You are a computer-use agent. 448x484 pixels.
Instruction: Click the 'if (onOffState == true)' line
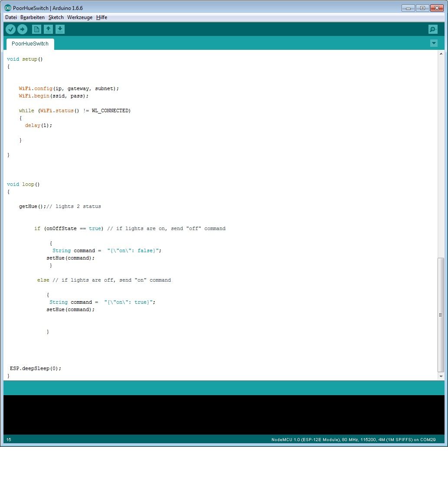pyautogui.click(x=69, y=229)
